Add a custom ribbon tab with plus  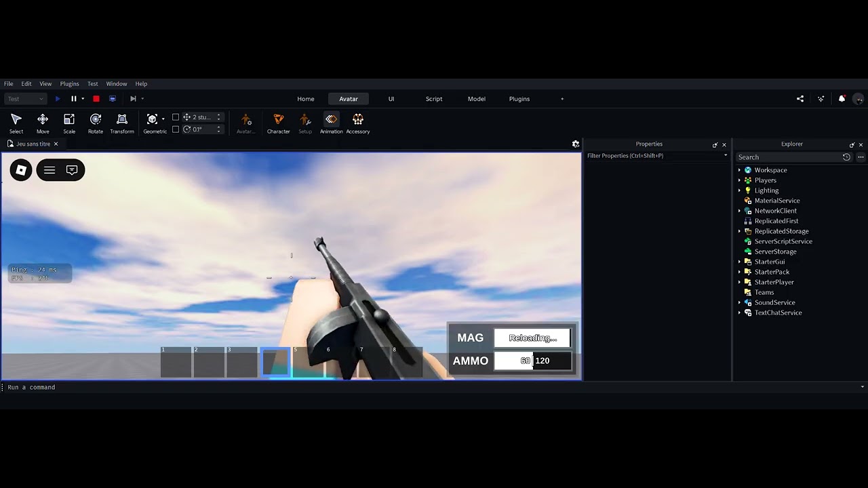(562, 99)
